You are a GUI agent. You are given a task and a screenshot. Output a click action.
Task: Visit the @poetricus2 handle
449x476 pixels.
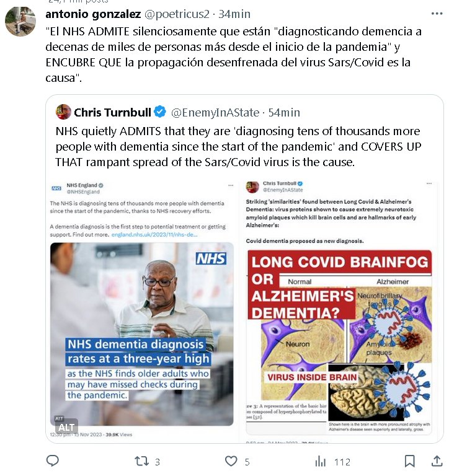pyautogui.click(x=177, y=14)
